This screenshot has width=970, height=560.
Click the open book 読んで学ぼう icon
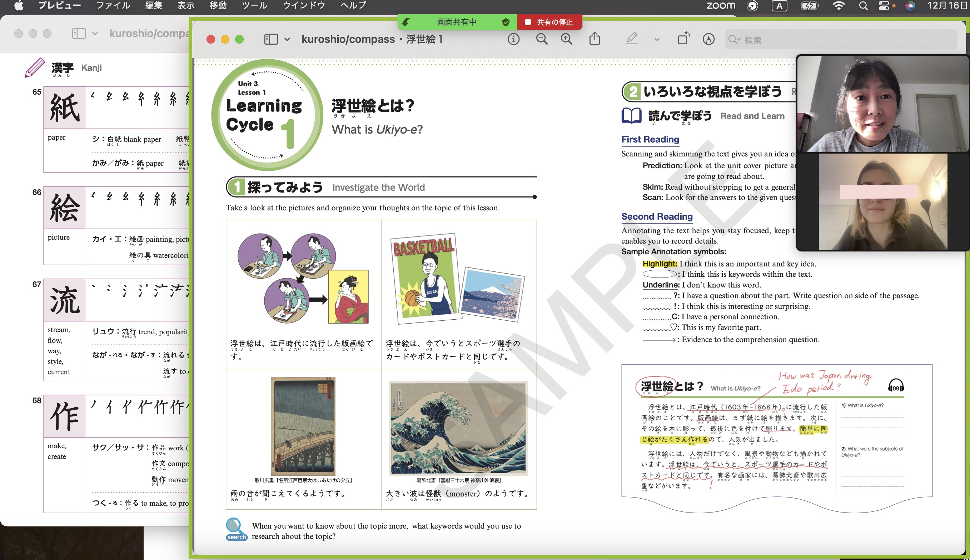click(x=631, y=115)
